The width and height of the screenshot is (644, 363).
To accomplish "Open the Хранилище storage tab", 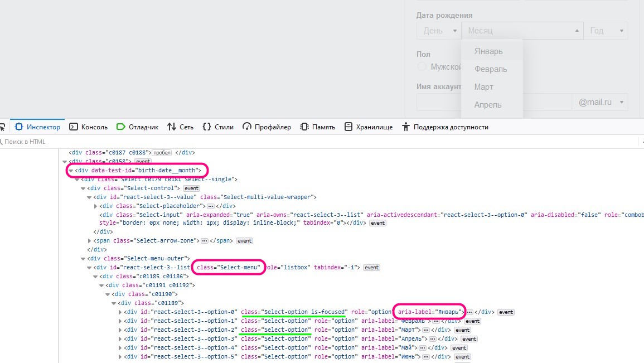I will [x=369, y=127].
